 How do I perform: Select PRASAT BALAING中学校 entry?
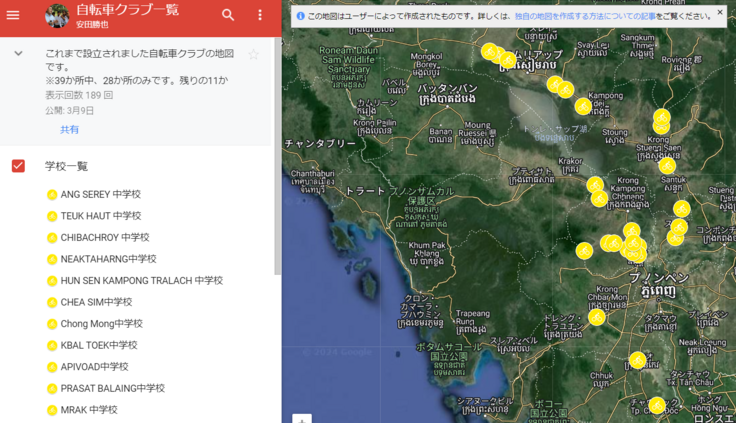click(112, 388)
